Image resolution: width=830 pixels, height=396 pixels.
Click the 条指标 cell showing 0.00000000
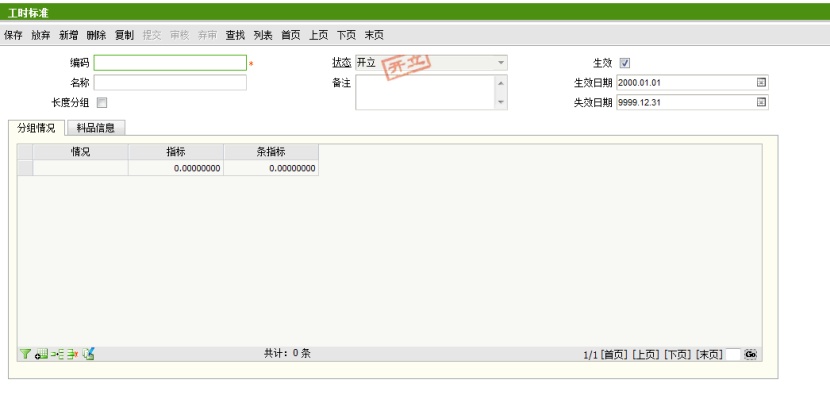click(x=271, y=168)
